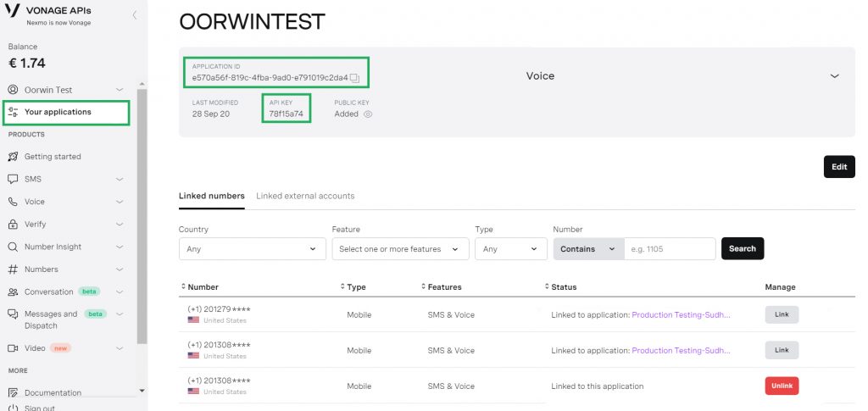
Task: Click the Messages and Dispatch chat icon
Action: coord(13,314)
